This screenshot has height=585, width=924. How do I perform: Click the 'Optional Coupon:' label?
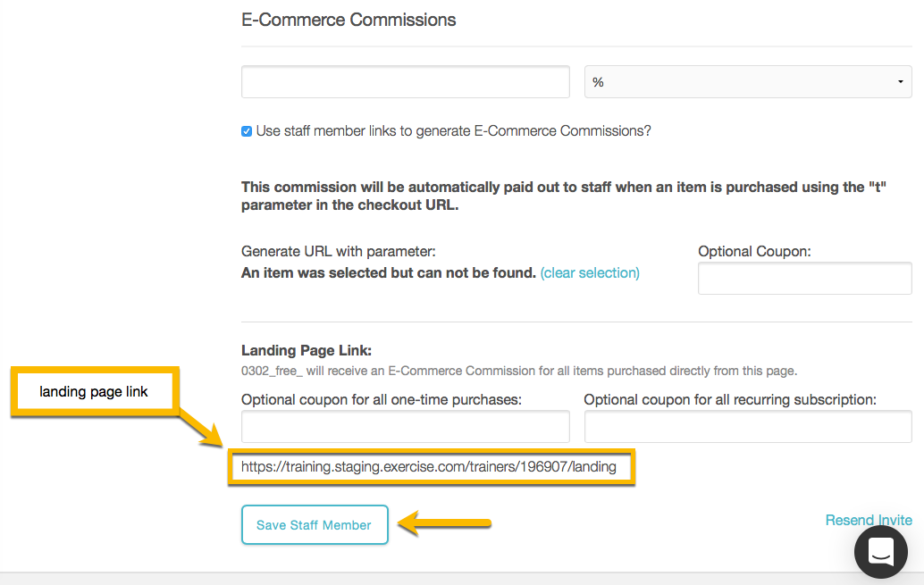pyautogui.click(x=754, y=252)
